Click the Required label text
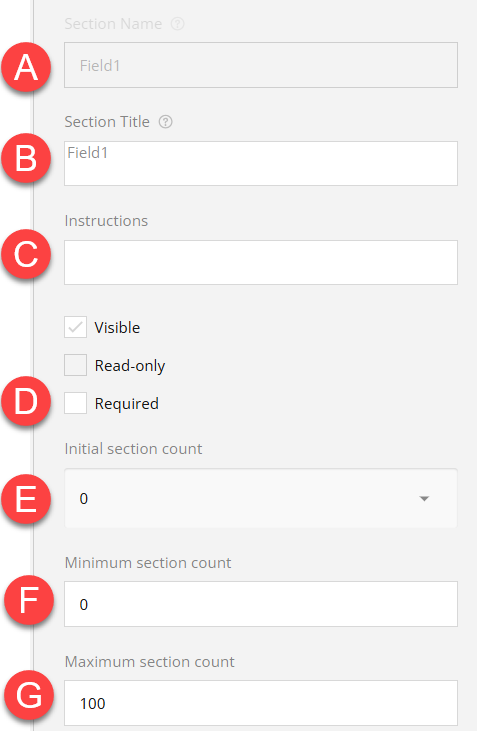The width and height of the screenshot is (477, 731). coord(126,404)
